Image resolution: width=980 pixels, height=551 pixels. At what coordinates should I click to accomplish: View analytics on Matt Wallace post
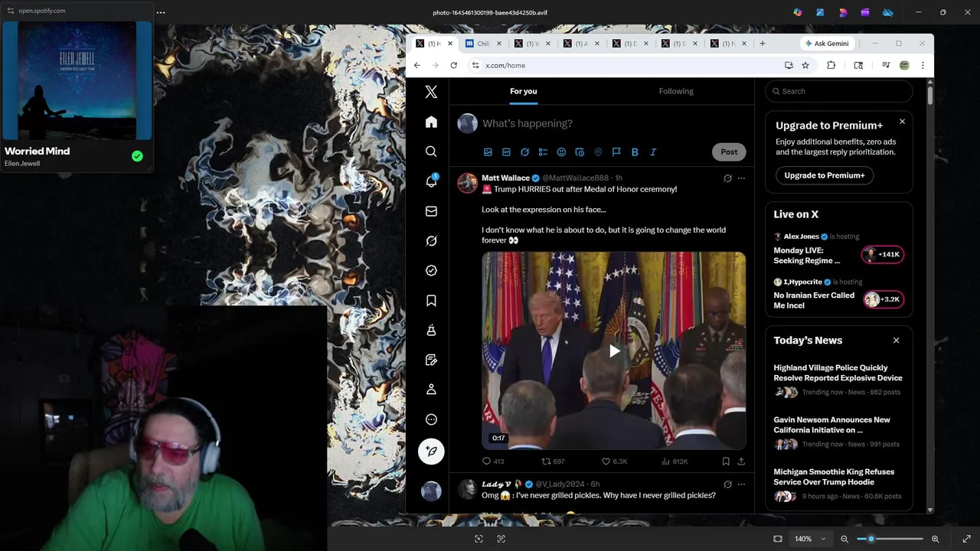pos(675,461)
